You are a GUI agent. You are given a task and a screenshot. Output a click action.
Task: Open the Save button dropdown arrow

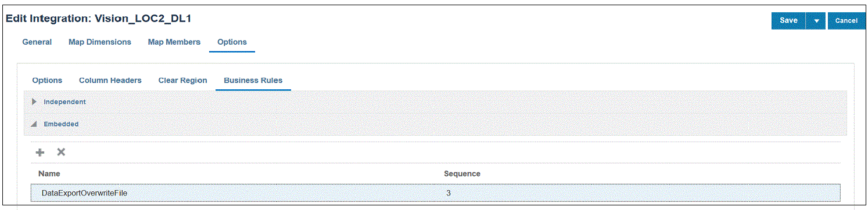pyautogui.click(x=816, y=20)
